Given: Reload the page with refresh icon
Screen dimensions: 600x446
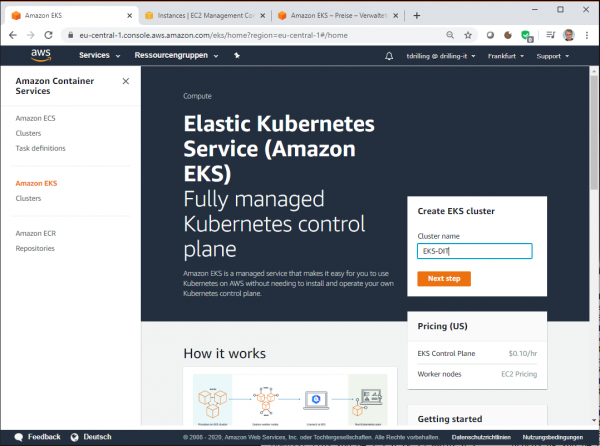Looking at the screenshot, I should click(x=48, y=35).
